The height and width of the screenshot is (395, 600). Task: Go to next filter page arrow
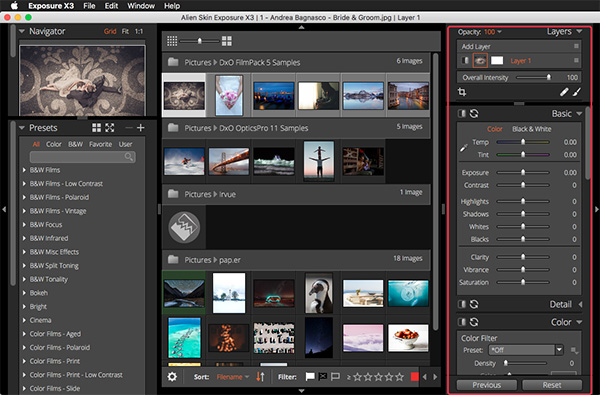click(435, 377)
